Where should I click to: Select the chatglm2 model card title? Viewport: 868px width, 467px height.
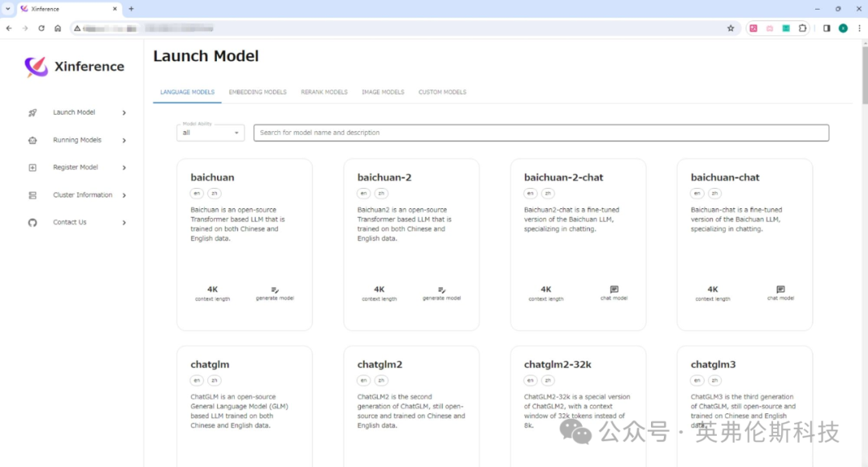click(379, 365)
